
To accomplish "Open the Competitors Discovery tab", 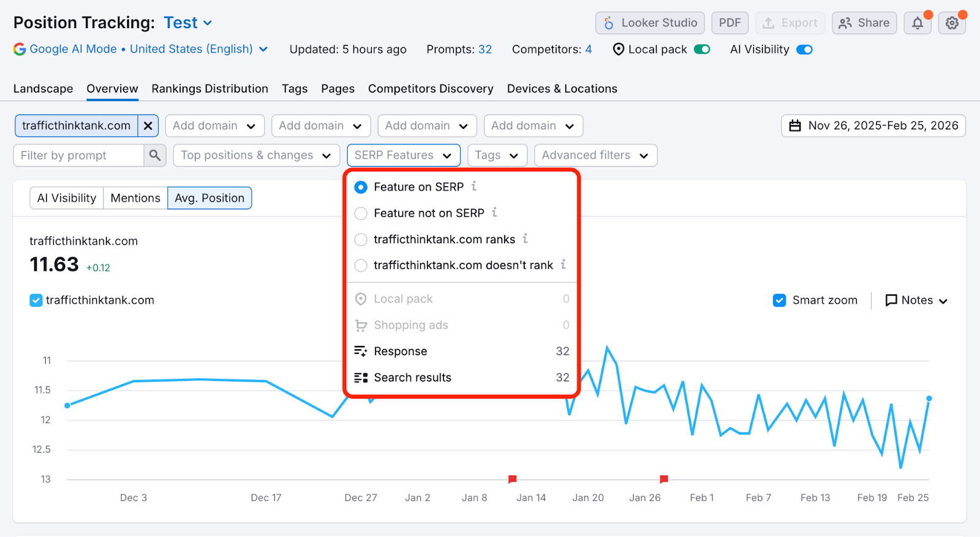I will click(x=431, y=89).
